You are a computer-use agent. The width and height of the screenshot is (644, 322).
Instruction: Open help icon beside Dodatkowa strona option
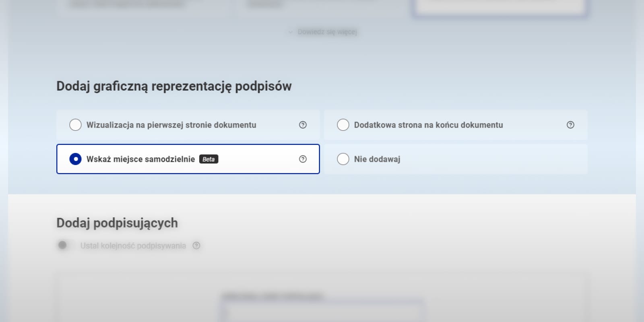[570, 125]
